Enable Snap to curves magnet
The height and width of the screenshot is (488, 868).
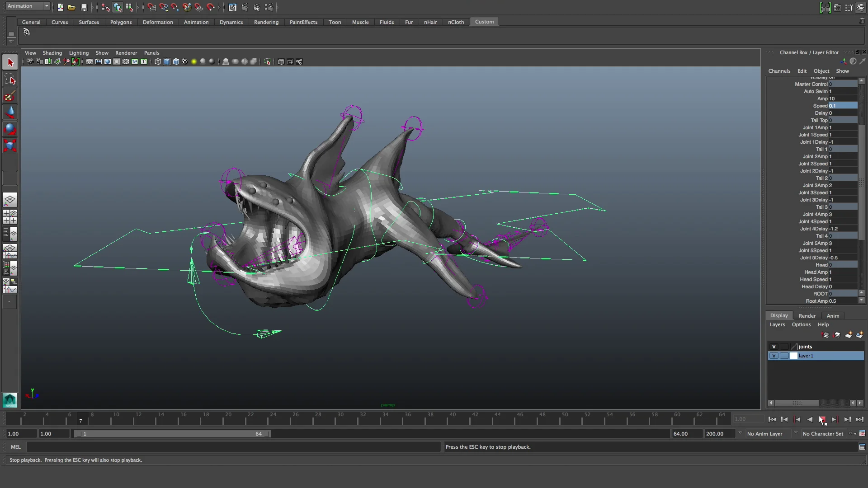click(163, 7)
